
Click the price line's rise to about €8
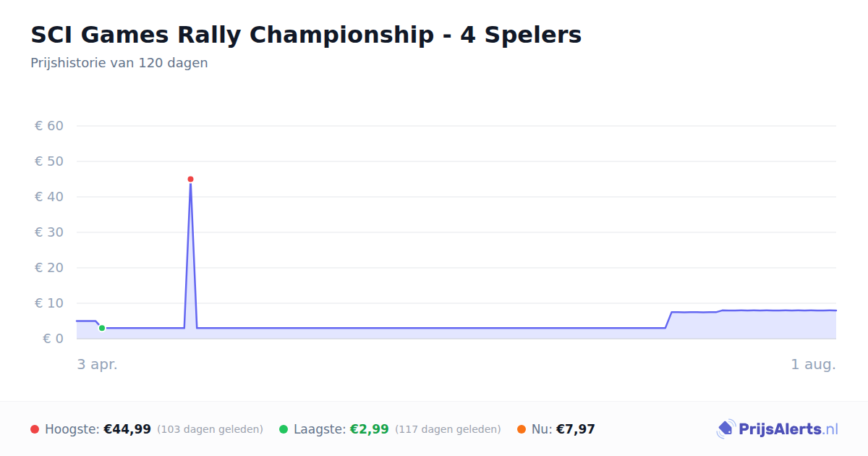668,320
